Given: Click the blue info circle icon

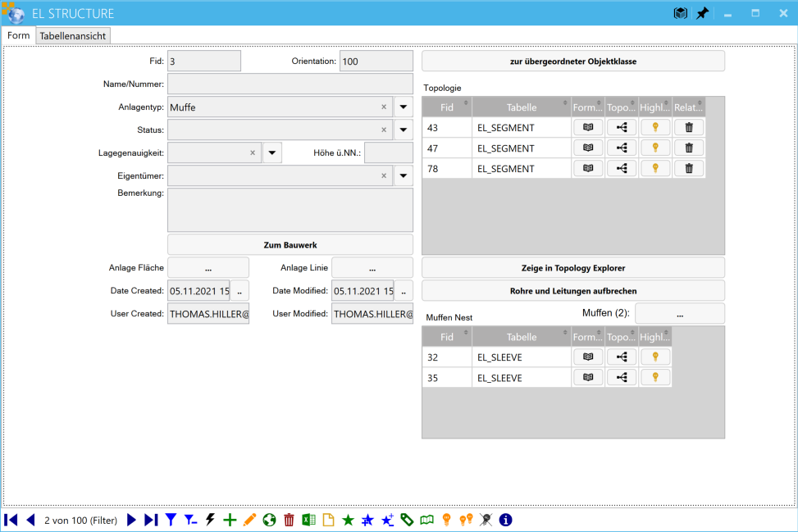Looking at the screenshot, I should 505,520.
